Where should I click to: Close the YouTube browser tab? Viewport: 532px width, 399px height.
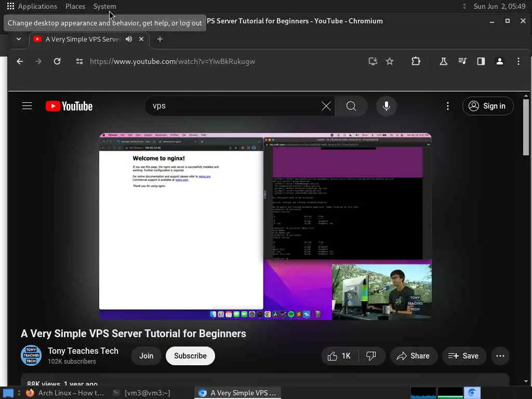(x=141, y=39)
